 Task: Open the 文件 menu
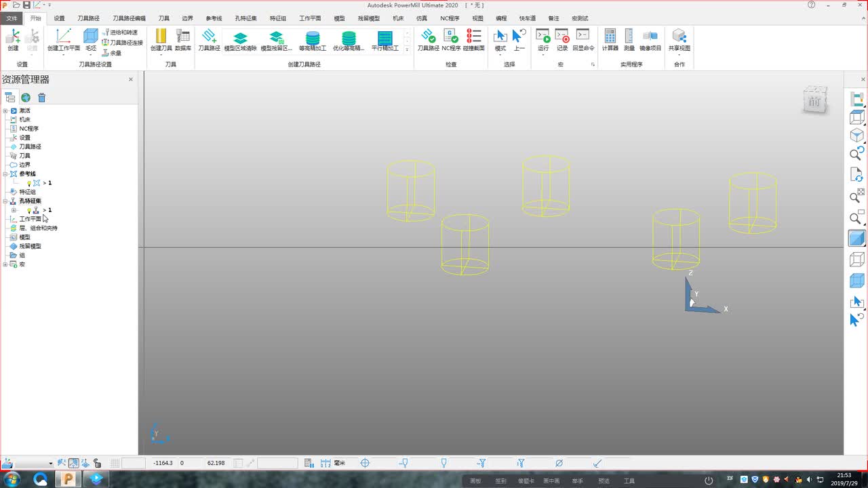coord(12,18)
